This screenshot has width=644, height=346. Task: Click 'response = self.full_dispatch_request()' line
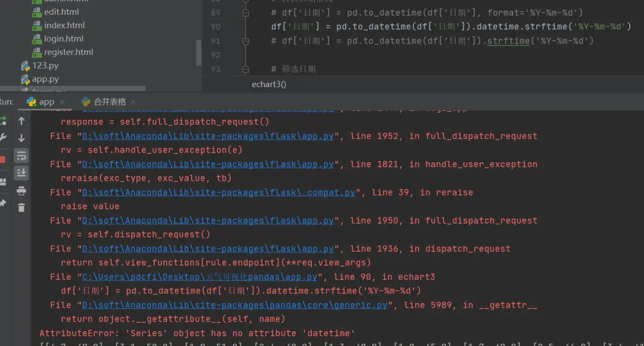click(165, 122)
